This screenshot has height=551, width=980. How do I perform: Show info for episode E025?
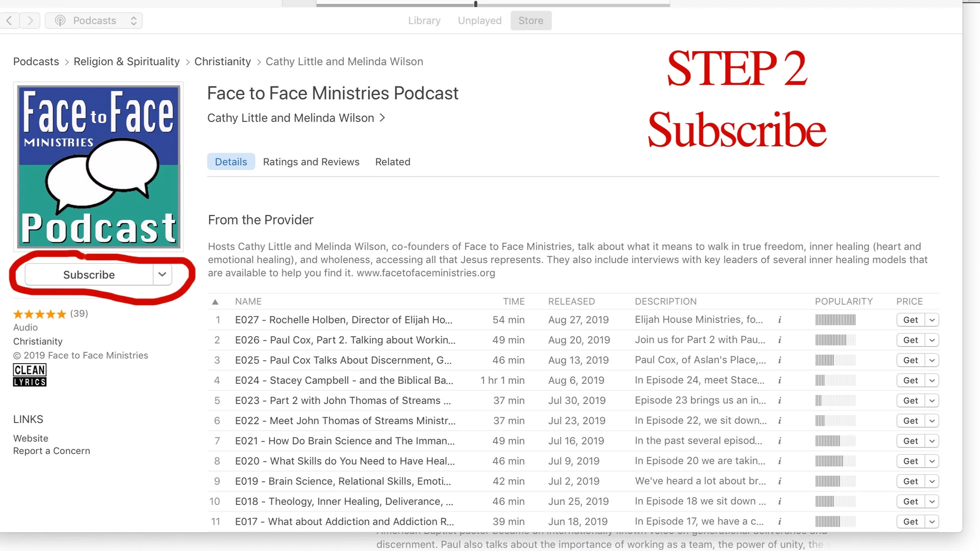pyautogui.click(x=780, y=360)
